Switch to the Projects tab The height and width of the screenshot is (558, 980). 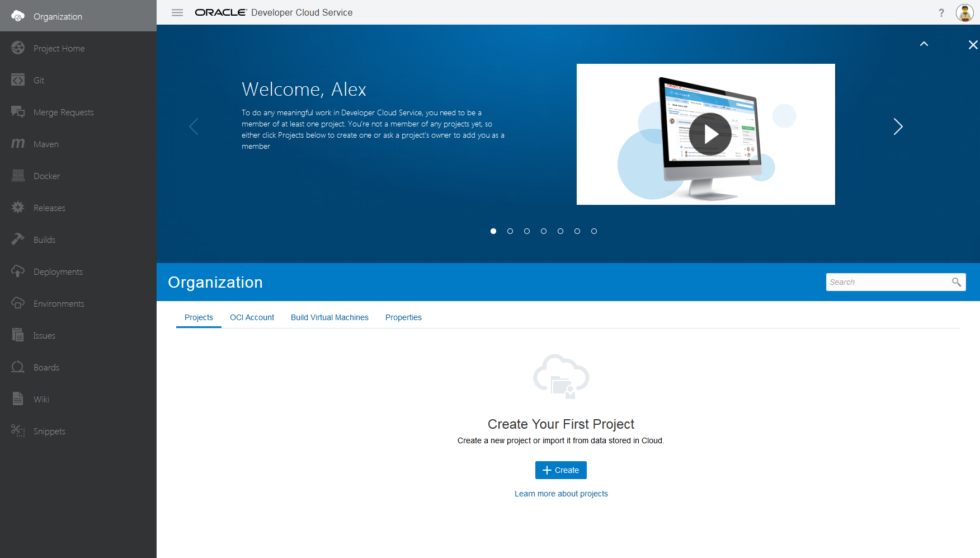click(199, 317)
